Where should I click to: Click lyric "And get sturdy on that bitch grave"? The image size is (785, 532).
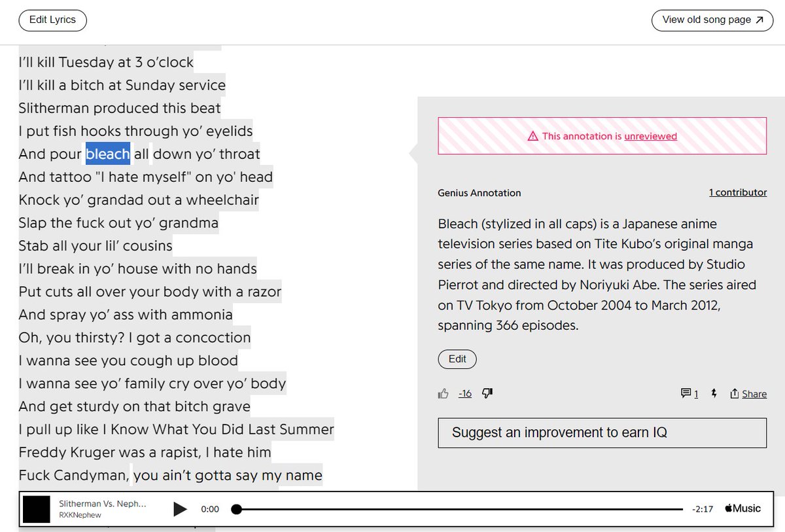pyautogui.click(x=135, y=406)
